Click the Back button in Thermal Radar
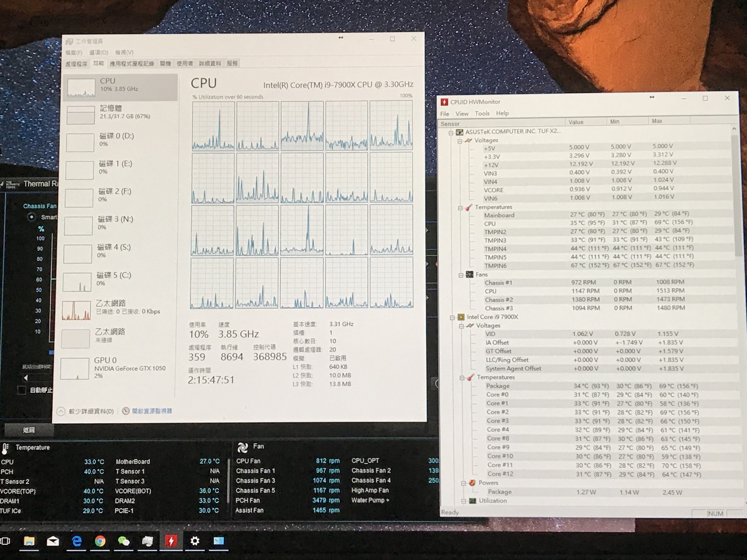The image size is (747, 560). point(29,430)
